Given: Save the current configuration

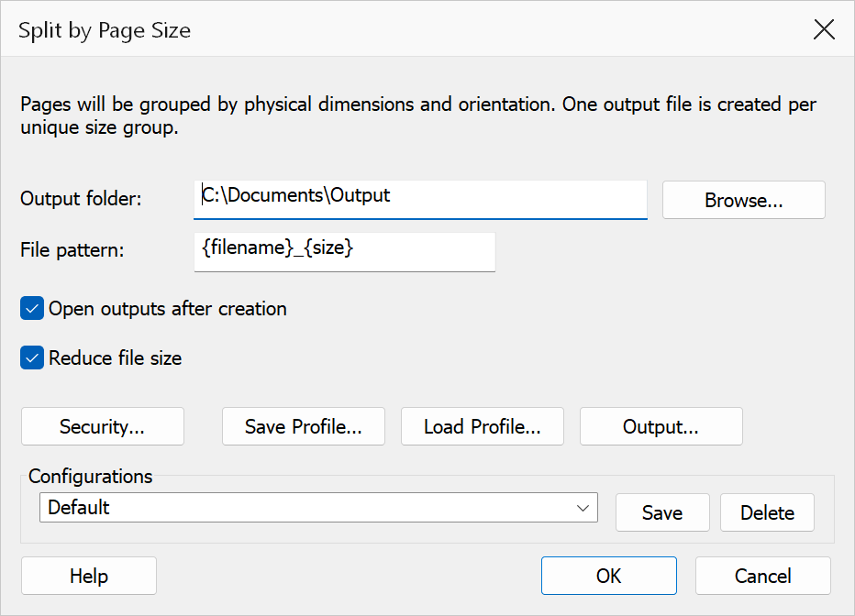Looking at the screenshot, I should tap(662, 512).
